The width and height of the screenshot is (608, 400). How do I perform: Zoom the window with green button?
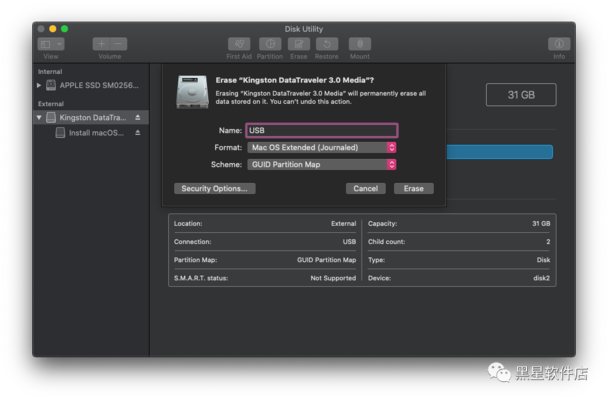(x=64, y=29)
